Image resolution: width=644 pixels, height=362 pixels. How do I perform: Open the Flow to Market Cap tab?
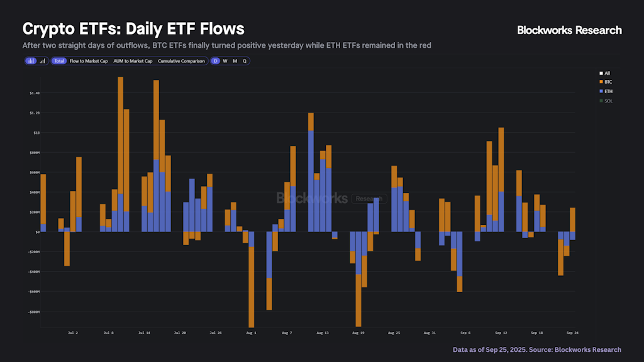pyautogui.click(x=89, y=61)
